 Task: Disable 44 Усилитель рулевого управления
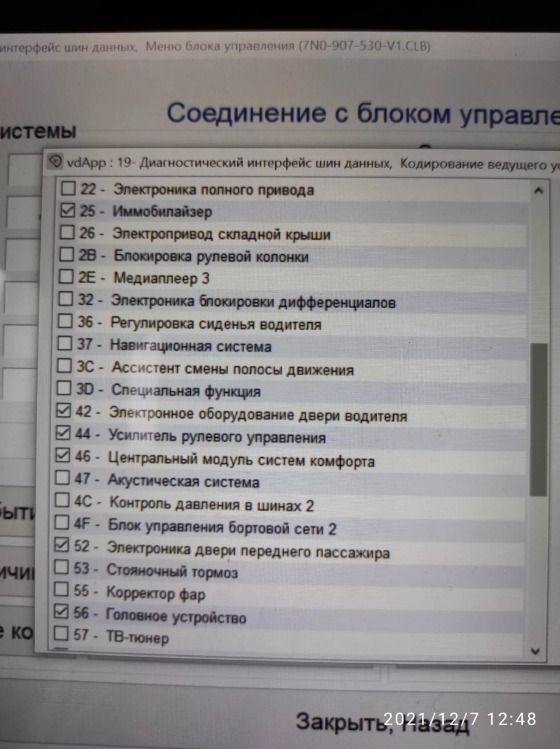point(63,433)
